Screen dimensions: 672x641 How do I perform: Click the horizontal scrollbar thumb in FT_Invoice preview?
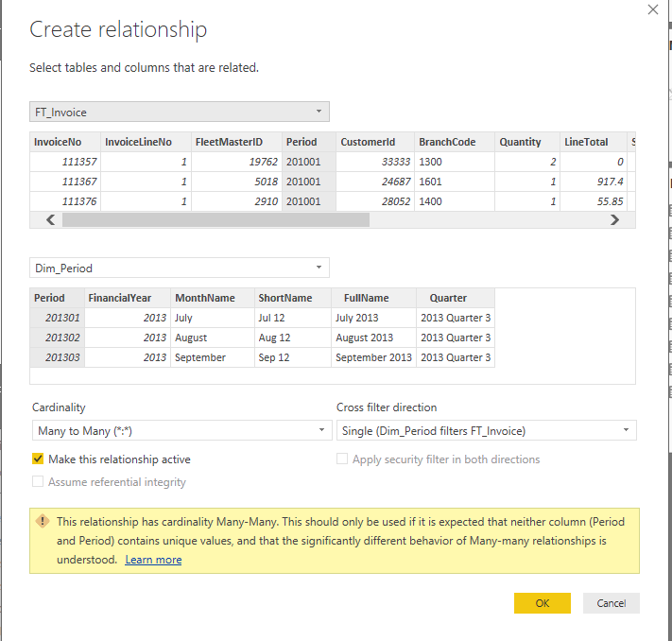[x=215, y=220]
